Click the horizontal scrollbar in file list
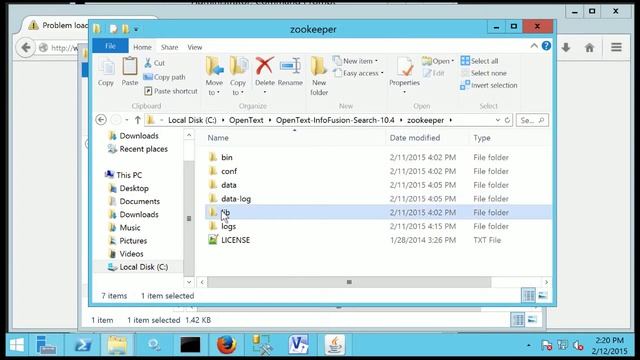 tap(349, 282)
